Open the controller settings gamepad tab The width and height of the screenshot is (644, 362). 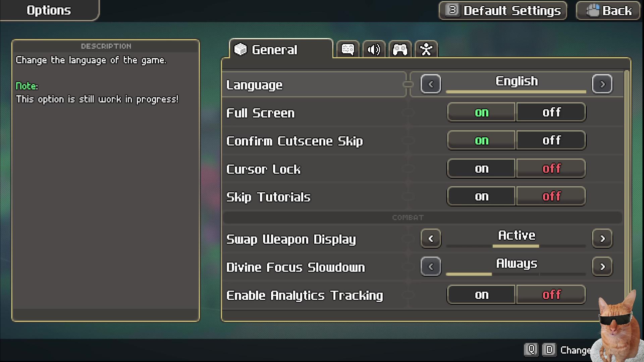(400, 50)
